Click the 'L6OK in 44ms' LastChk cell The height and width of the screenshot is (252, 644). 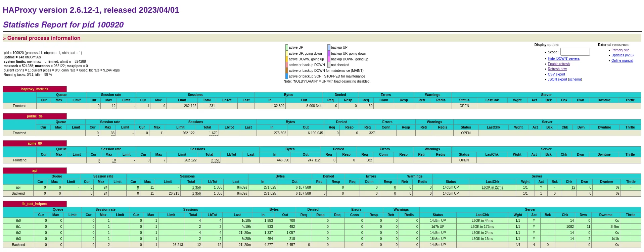tap(482, 221)
